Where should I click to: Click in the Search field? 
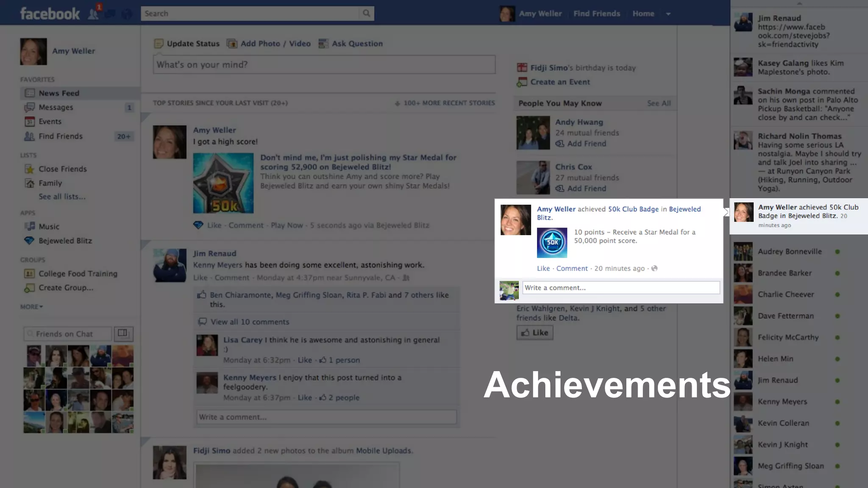(250, 14)
